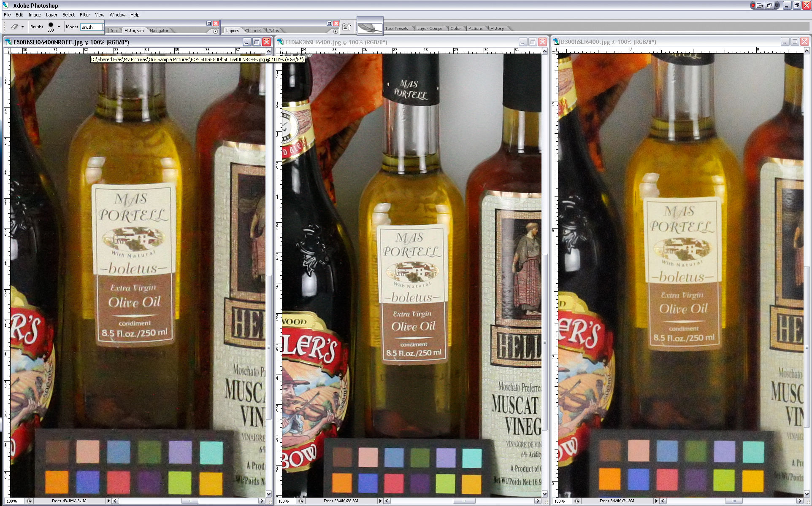Open the Actions tab
This screenshot has height=506, width=812.
[475, 28]
